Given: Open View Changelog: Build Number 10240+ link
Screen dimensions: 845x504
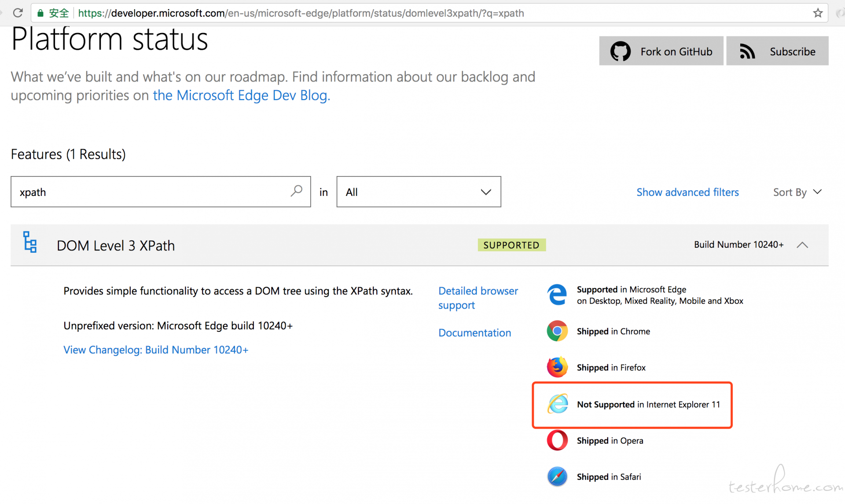Looking at the screenshot, I should [x=156, y=350].
